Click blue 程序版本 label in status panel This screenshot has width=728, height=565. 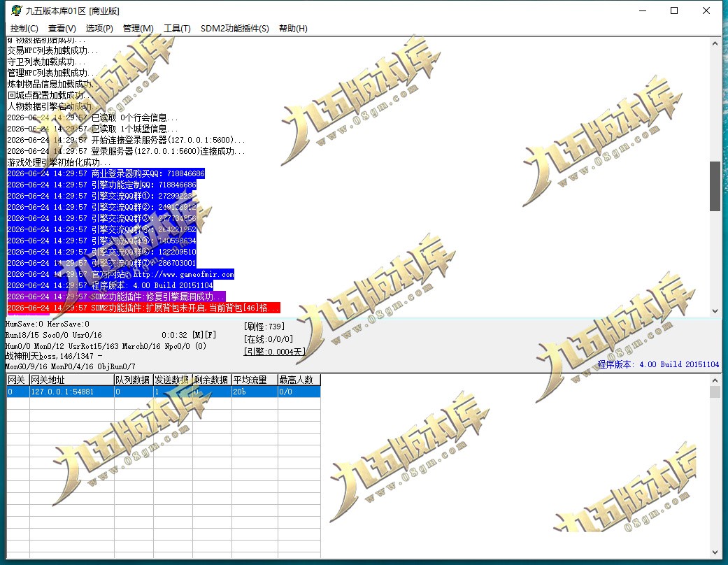click(658, 364)
